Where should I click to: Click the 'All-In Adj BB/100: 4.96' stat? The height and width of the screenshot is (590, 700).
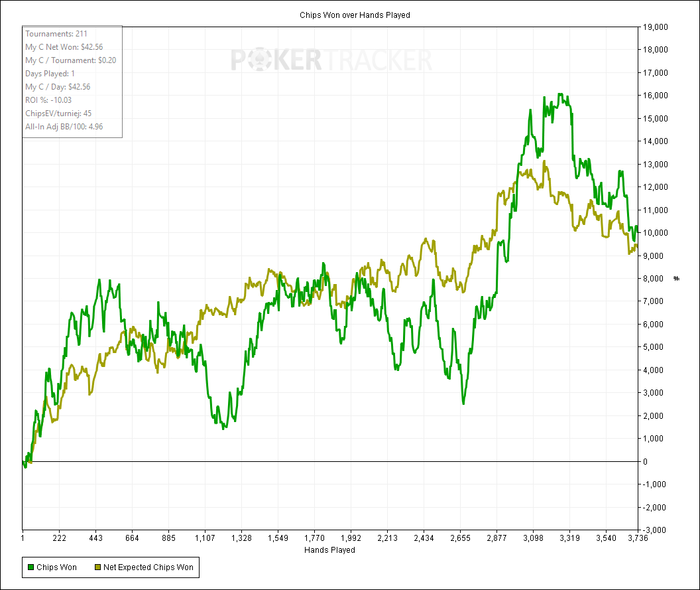click(x=64, y=127)
